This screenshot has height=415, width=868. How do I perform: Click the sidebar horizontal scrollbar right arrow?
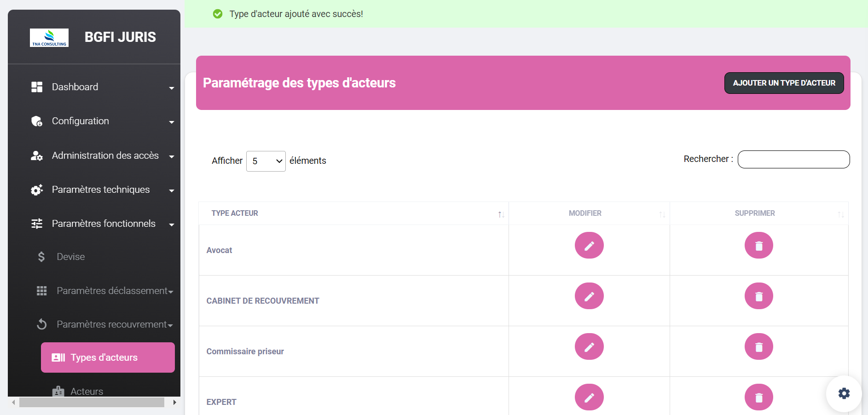(x=174, y=403)
